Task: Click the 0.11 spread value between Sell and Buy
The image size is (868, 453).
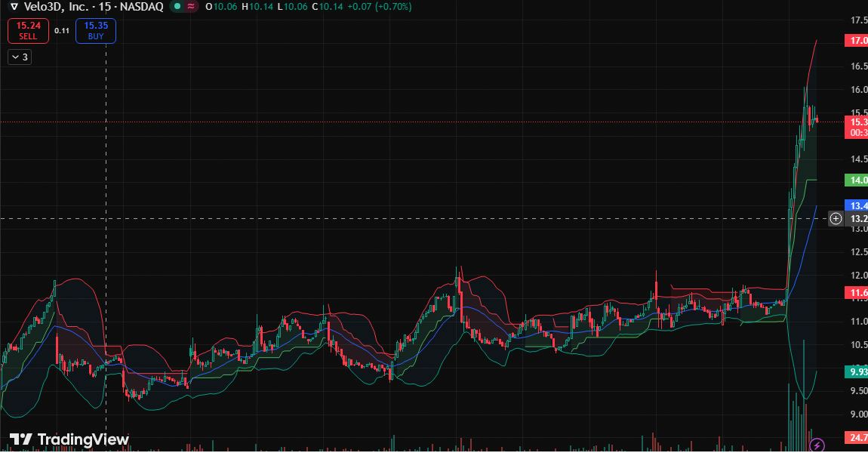Action: coord(62,31)
